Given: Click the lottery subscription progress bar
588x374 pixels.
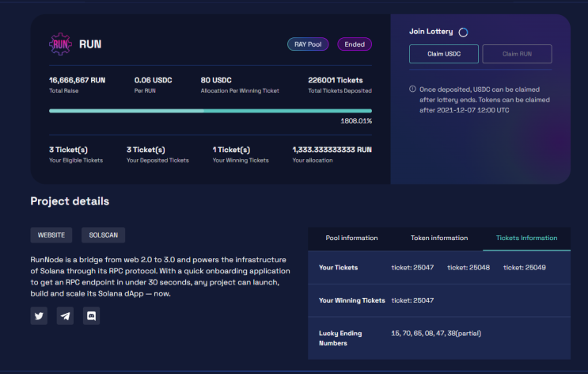Looking at the screenshot, I should (211, 111).
